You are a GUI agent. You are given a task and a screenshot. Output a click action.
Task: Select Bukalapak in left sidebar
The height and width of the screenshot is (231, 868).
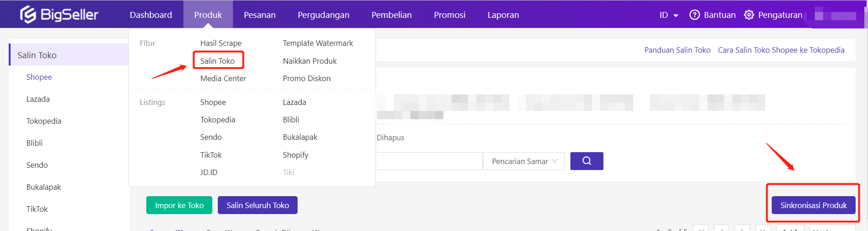[44, 187]
